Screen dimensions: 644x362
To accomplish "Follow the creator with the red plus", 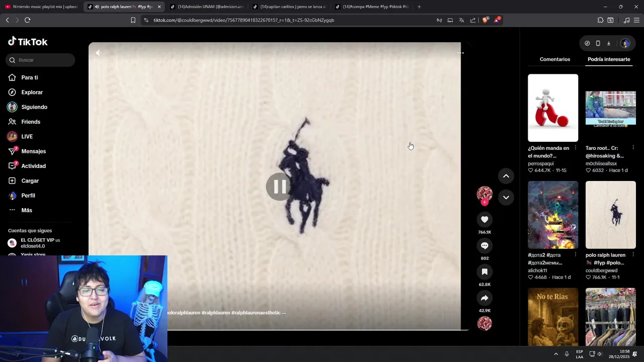I will tap(485, 203).
